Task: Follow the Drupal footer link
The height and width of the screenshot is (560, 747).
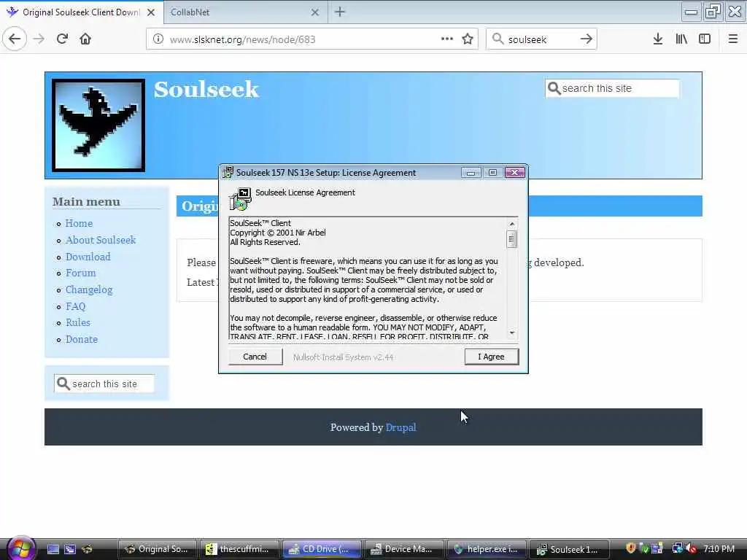Action: click(400, 427)
